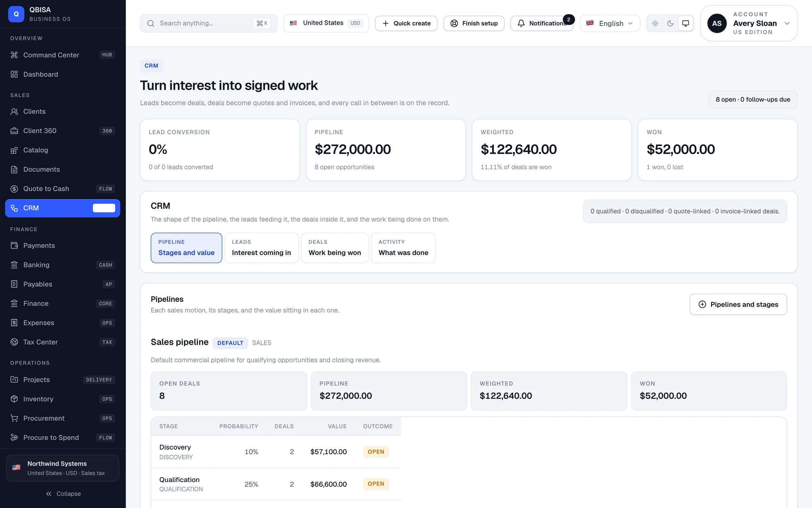
Task: Open the Quote to Cash dollar icon
Action: coord(14,189)
